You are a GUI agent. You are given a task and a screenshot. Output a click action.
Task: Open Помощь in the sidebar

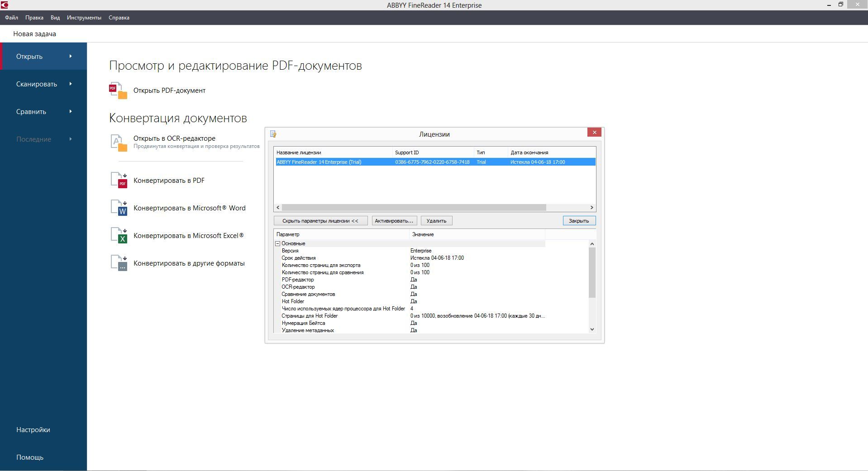coord(30,457)
